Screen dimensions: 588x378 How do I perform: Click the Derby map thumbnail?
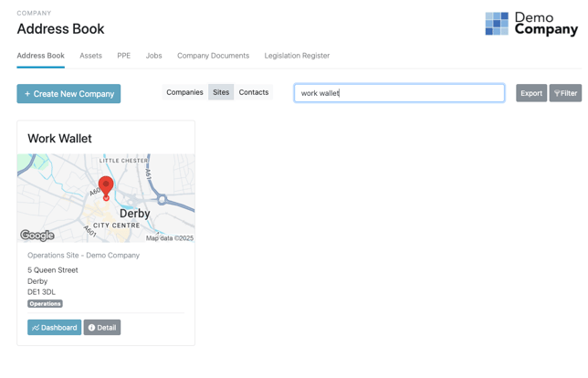pos(106,198)
